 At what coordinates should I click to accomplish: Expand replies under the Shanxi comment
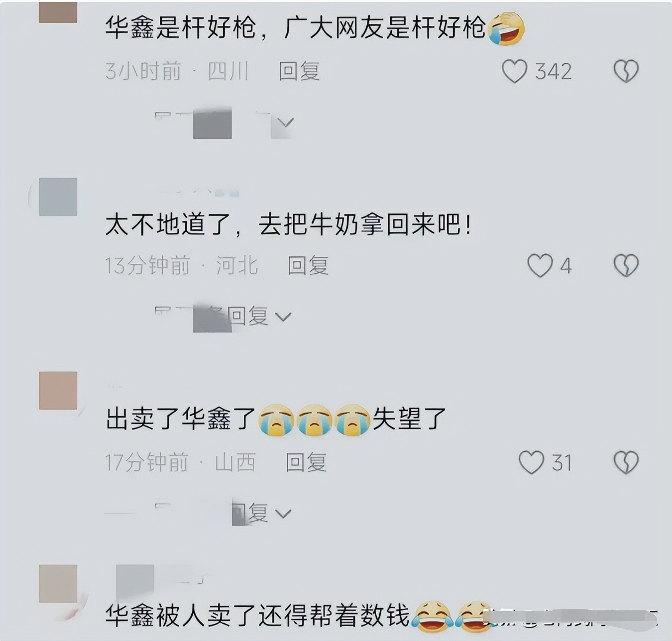[223, 513]
